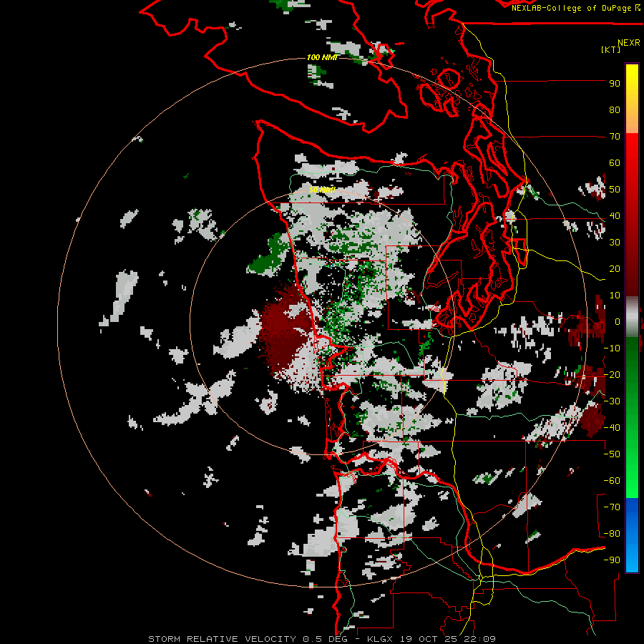Click the -70 value on velocity scale

(x=612, y=507)
